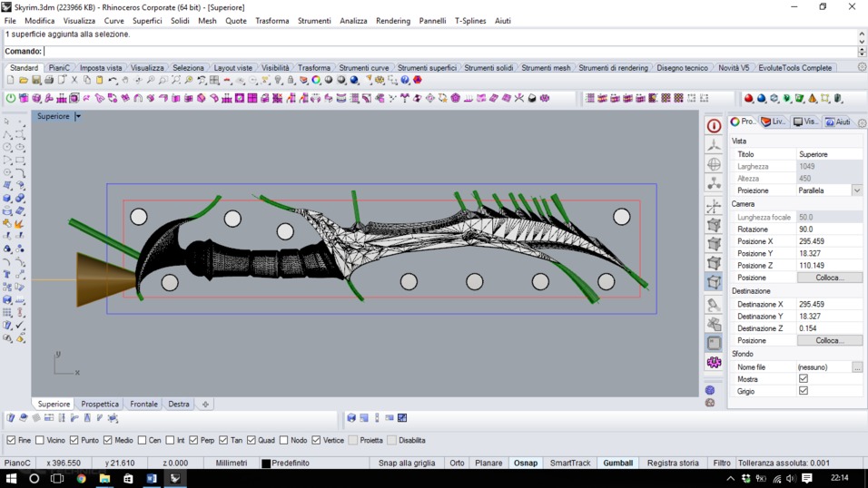Toggle Gumball in status bar
Image resolution: width=868 pixels, height=488 pixels.
[x=617, y=464]
